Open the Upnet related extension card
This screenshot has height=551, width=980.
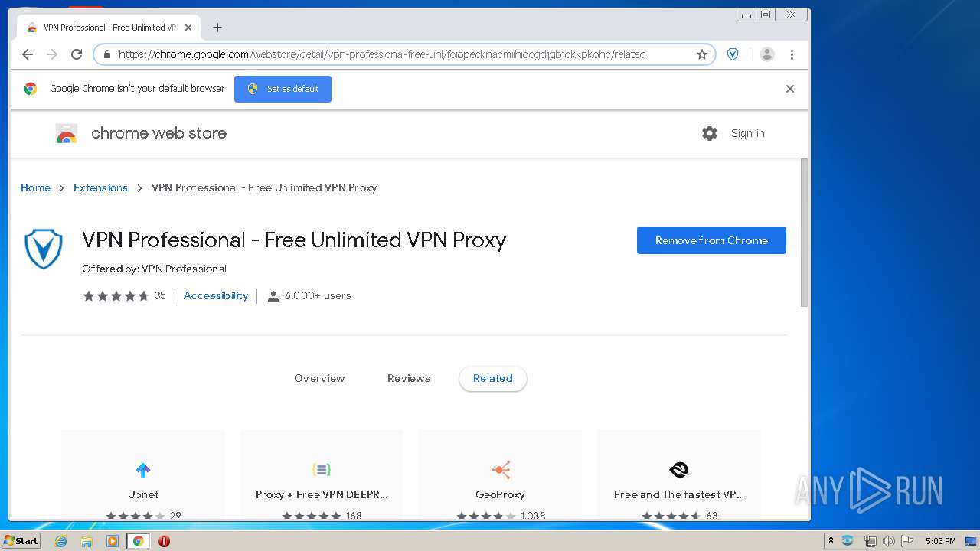coord(143,474)
